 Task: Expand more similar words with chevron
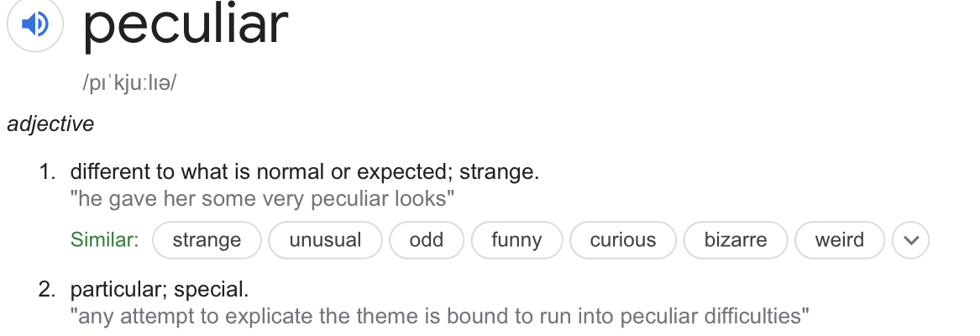[910, 240]
